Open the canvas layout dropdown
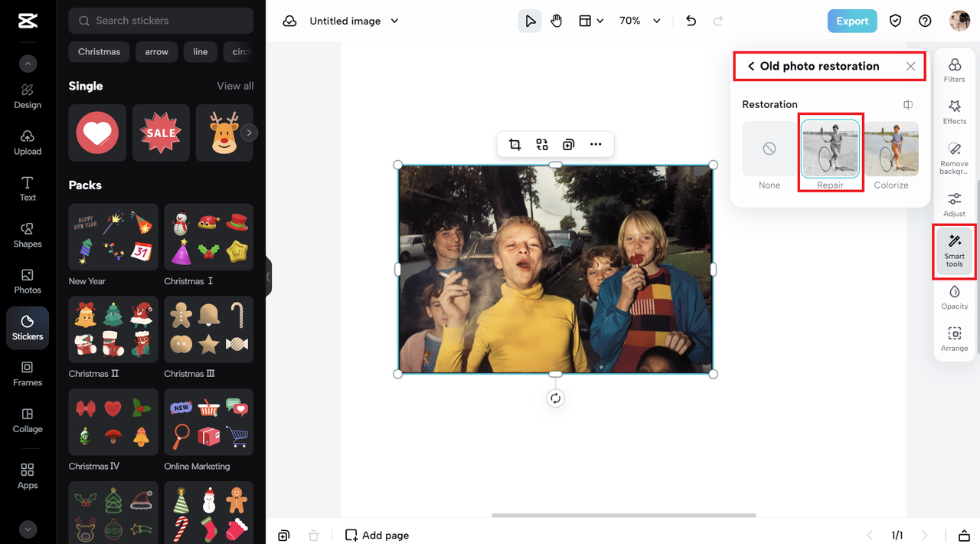The image size is (980, 544). (590, 21)
